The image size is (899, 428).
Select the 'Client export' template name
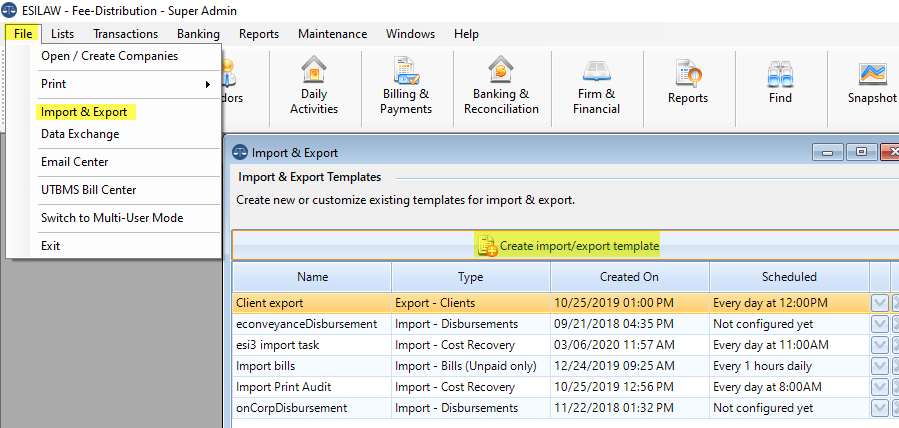(x=269, y=303)
